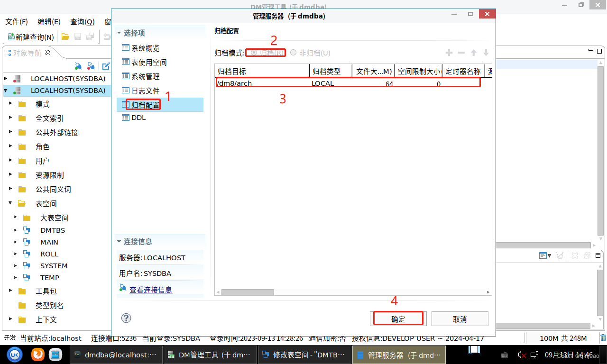Image resolution: width=607 pixels, height=364 pixels.
Task: Expand the 公共外部链接 folder
Action: (x=10, y=132)
